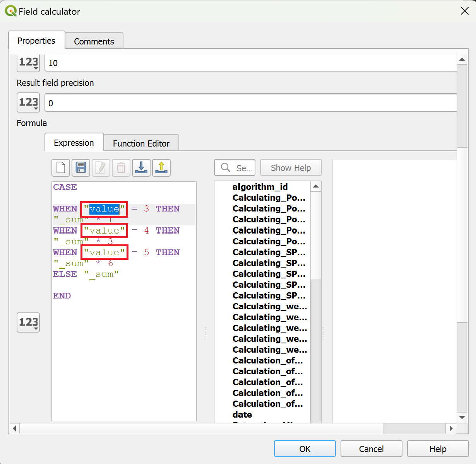Viewport: 476px width, 464px height.
Task: Switch to the Function Editor tab
Action: (x=141, y=143)
